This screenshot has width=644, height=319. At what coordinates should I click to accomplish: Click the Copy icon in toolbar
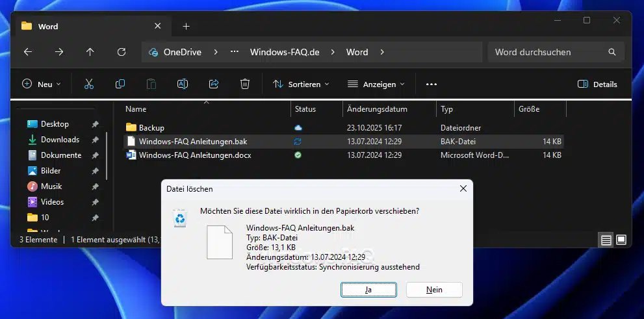[x=120, y=84]
